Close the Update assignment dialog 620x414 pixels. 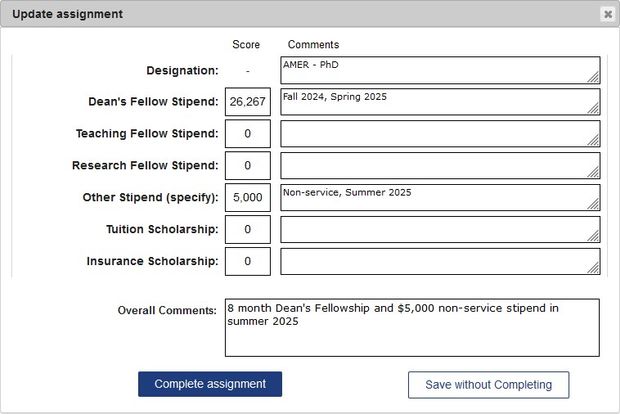tap(607, 14)
